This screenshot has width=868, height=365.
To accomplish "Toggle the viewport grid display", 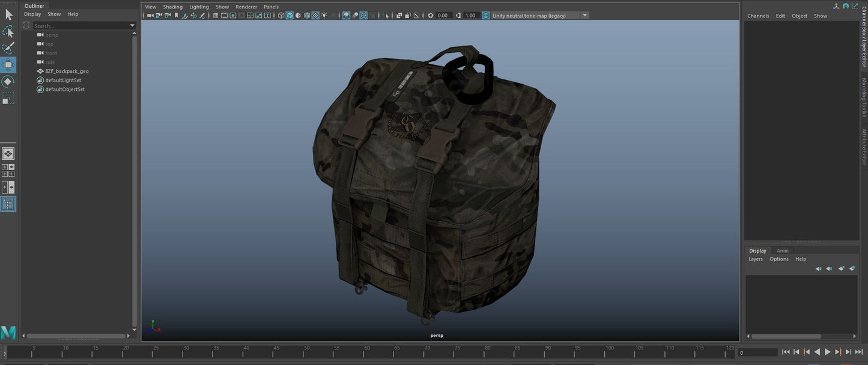I will 216,16.
